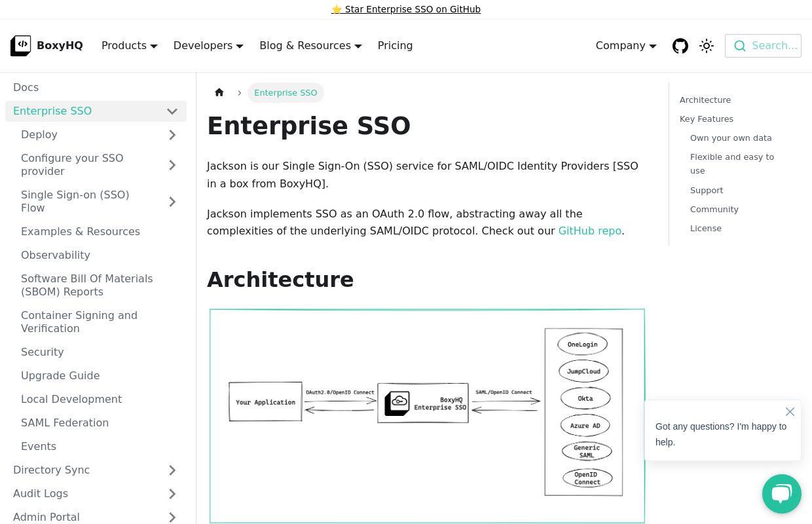The image size is (812, 524).
Task: Expand Single Sign-on (SSO) Flow section
Action: pyautogui.click(x=172, y=202)
